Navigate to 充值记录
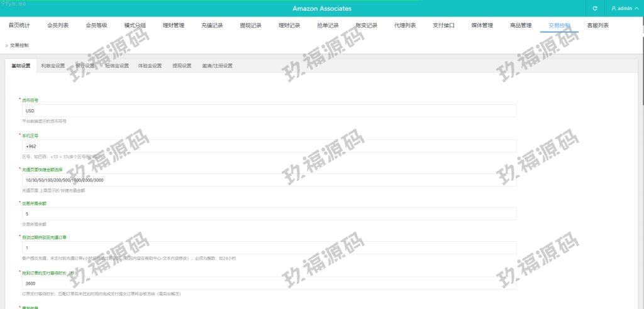 click(x=212, y=26)
